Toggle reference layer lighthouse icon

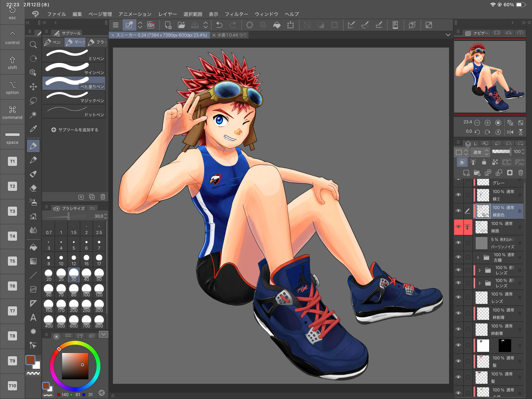473,162
